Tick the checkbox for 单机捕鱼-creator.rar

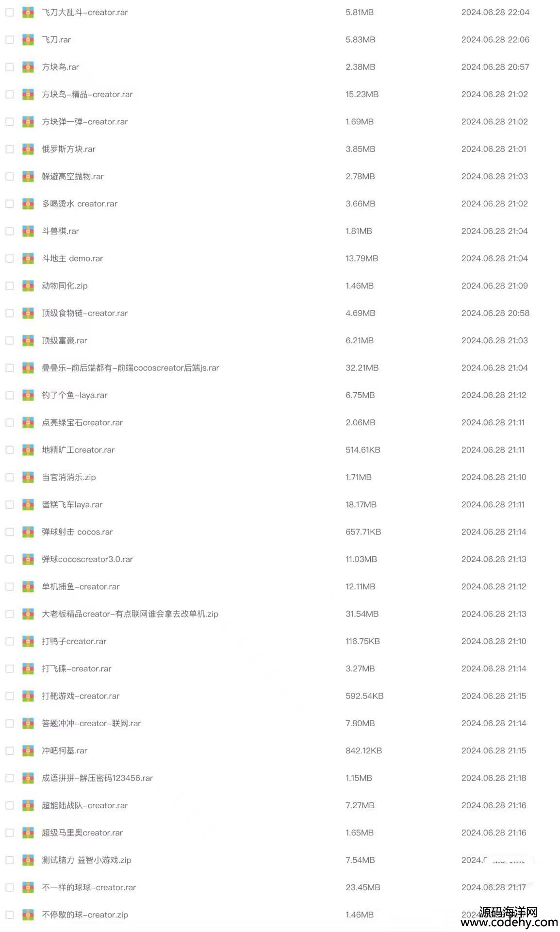[x=10, y=587]
